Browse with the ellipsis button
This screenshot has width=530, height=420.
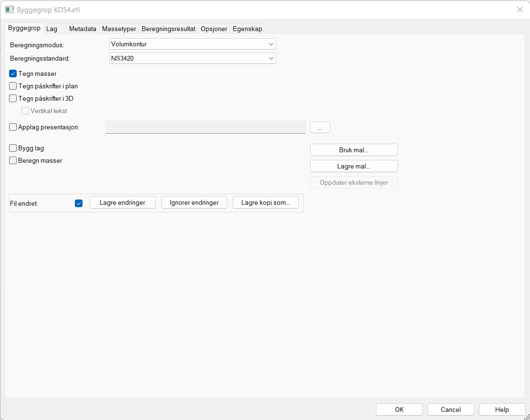coord(320,127)
